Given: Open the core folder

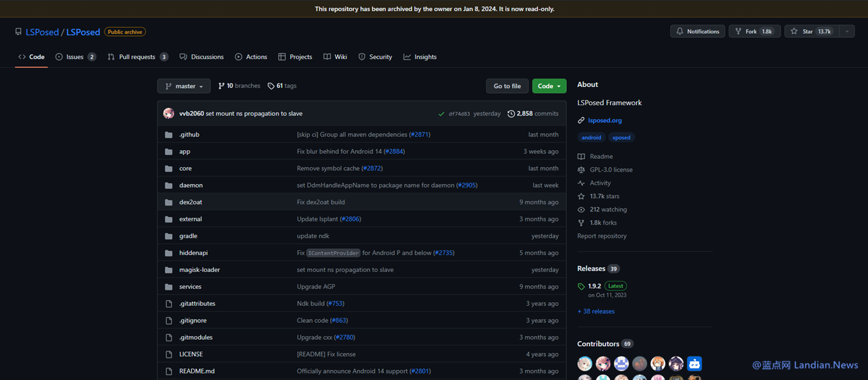Looking at the screenshot, I should (x=185, y=168).
